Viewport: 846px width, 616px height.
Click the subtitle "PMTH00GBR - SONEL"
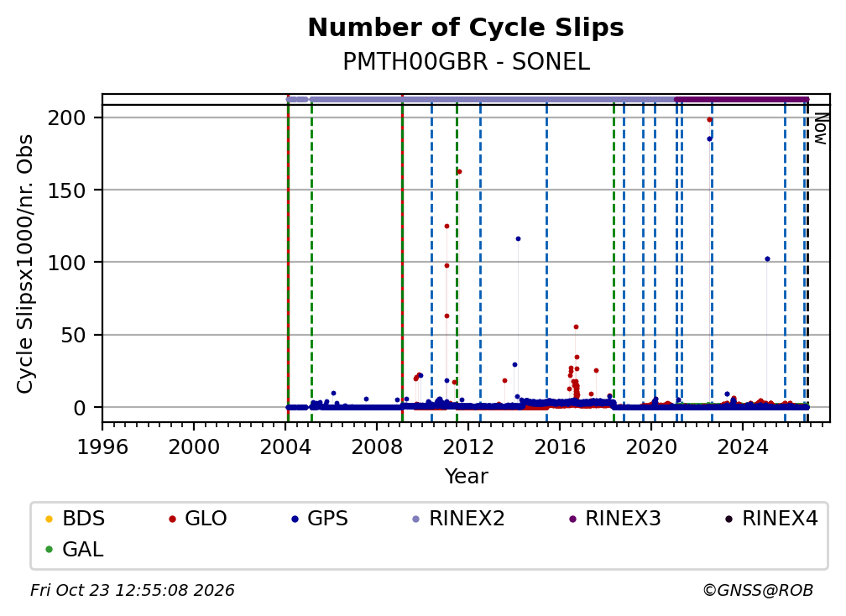[x=466, y=62]
